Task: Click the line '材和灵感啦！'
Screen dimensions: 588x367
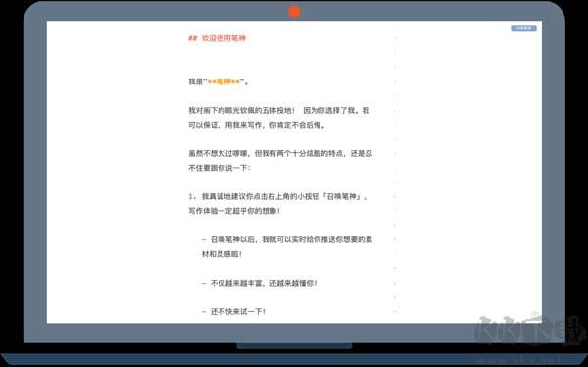Action: (221, 254)
